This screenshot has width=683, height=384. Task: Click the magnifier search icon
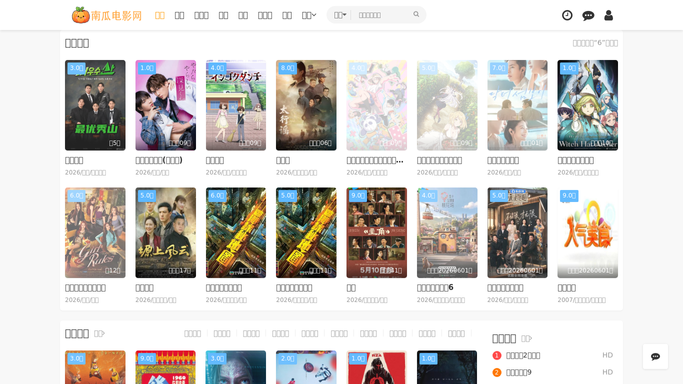pos(416,14)
